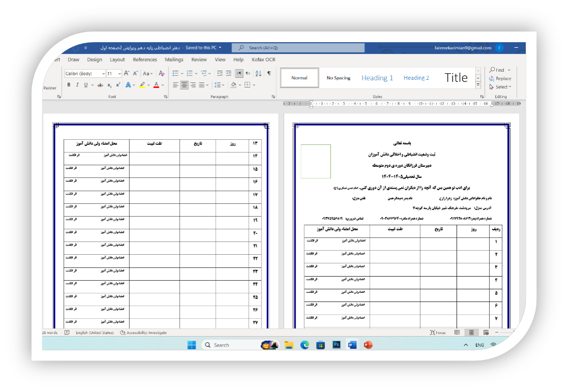Apply the Heading 1 style

pos(377,78)
